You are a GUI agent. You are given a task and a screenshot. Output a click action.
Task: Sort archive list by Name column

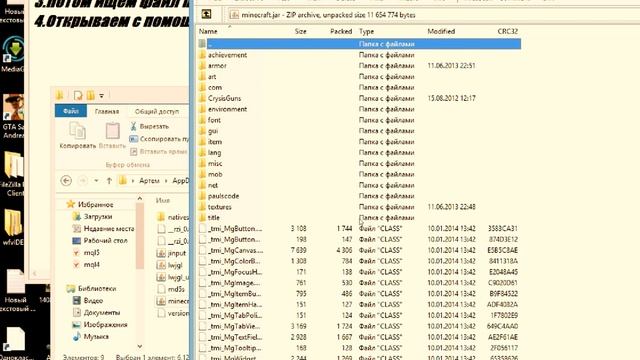click(208, 31)
